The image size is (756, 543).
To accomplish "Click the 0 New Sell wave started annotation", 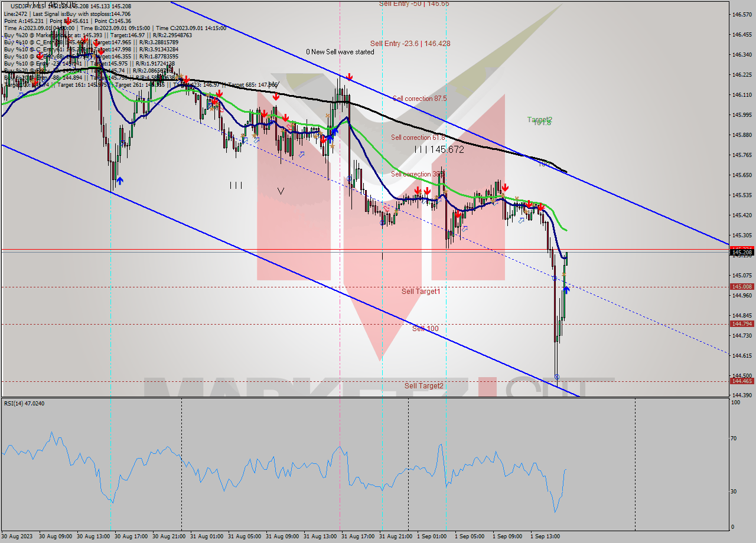I will coord(340,52).
